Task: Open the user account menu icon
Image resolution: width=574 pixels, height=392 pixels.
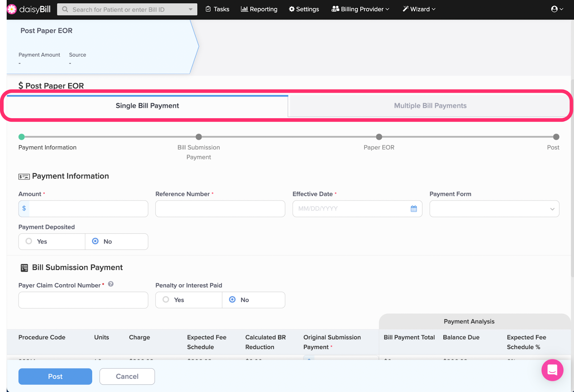Action: [x=557, y=9]
